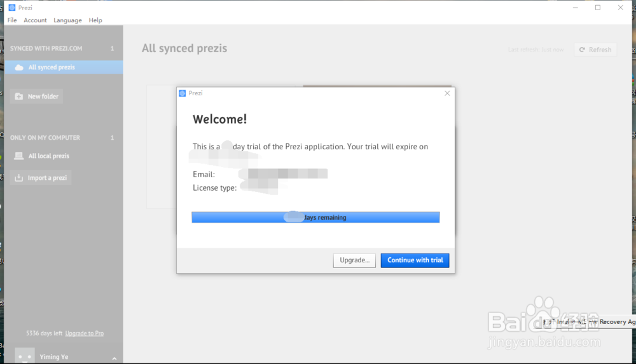Viewport: 636px width, 364px height.
Task: Click the Prezi logo in main title bar
Action: click(11, 8)
